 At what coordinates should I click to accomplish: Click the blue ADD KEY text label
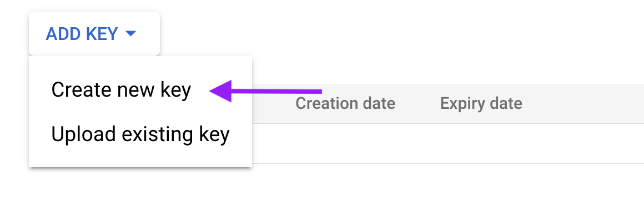coord(82,34)
